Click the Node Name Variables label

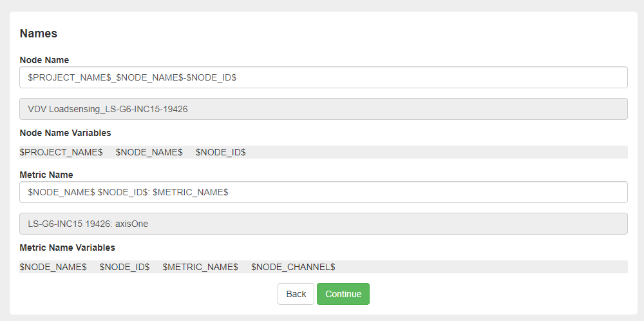click(65, 133)
